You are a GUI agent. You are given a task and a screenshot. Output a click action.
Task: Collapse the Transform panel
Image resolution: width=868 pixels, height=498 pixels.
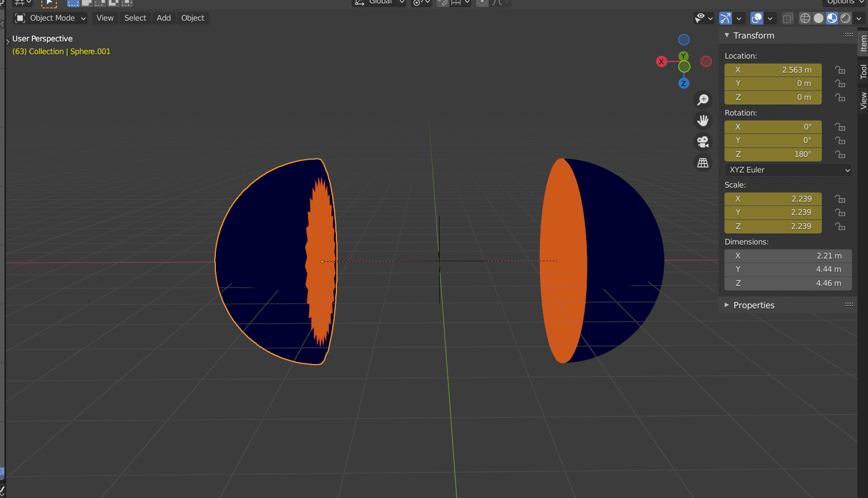coord(727,35)
